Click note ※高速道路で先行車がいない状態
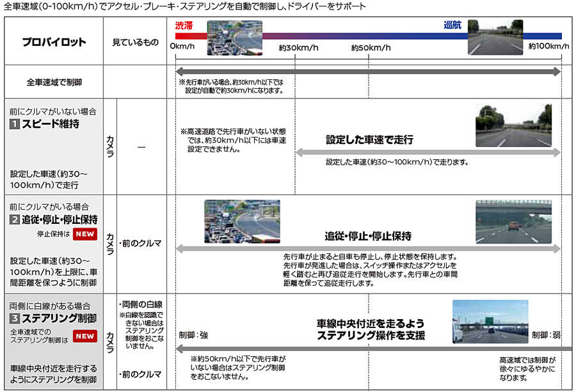Screen dimensions: 576x392 point(233,140)
